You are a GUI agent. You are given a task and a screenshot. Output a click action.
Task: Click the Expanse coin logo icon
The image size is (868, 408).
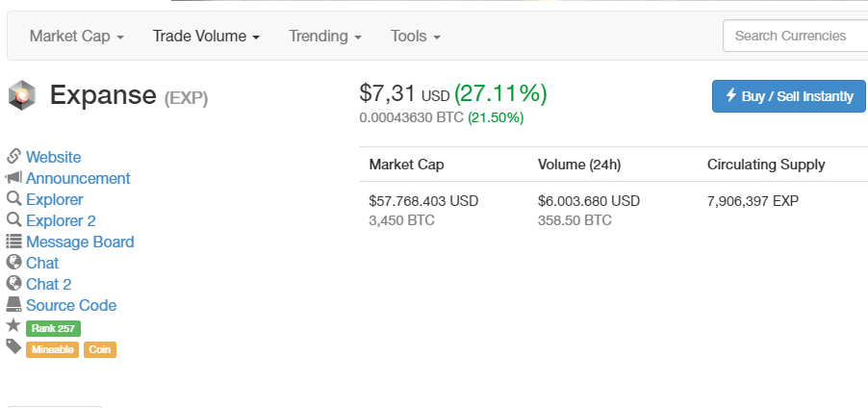pyautogui.click(x=21, y=95)
